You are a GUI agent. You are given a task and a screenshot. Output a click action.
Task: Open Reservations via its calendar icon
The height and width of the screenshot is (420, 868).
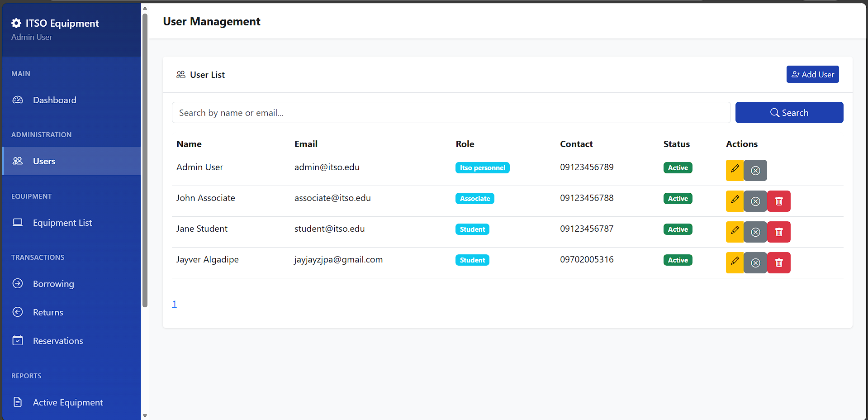coord(17,341)
